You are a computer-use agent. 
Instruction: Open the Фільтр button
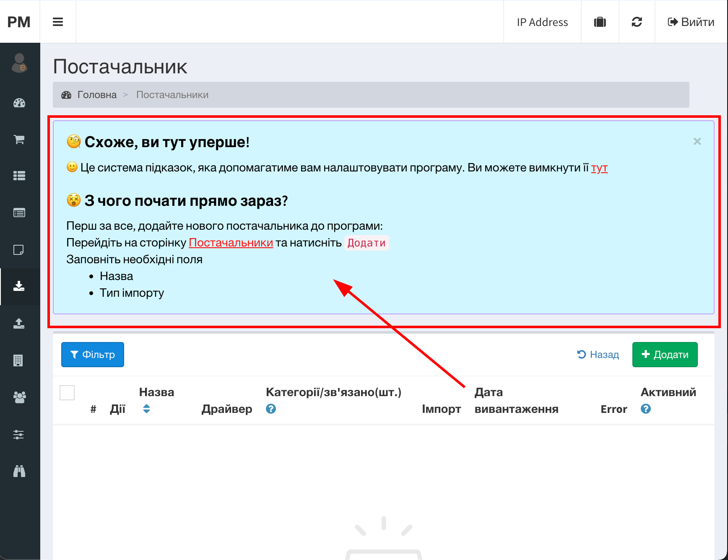(93, 355)
